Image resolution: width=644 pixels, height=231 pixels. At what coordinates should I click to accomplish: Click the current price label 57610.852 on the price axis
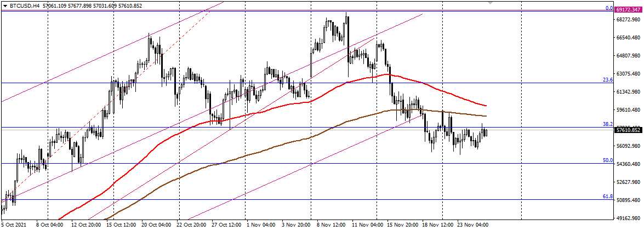pyautogui.click(x=629, y=130)
